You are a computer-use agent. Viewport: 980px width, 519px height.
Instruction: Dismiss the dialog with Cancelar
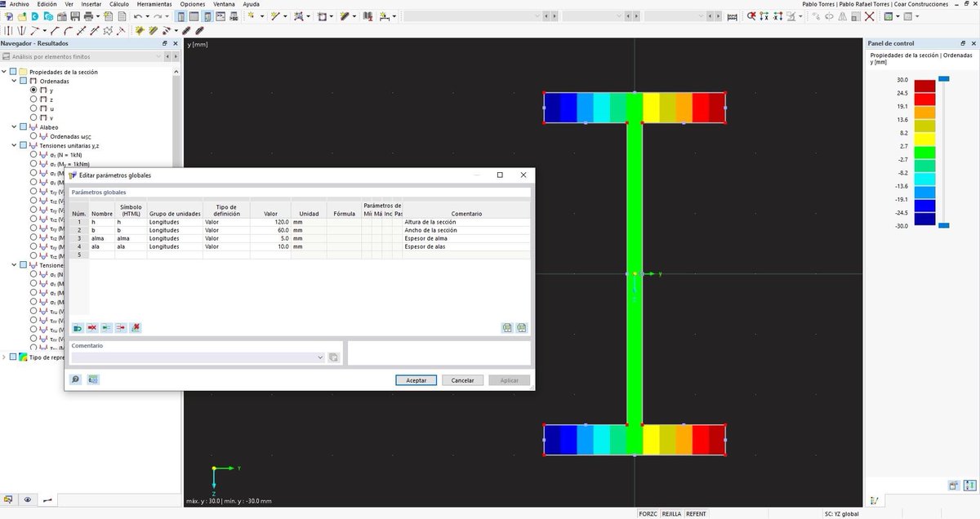[x=464, y=379]
